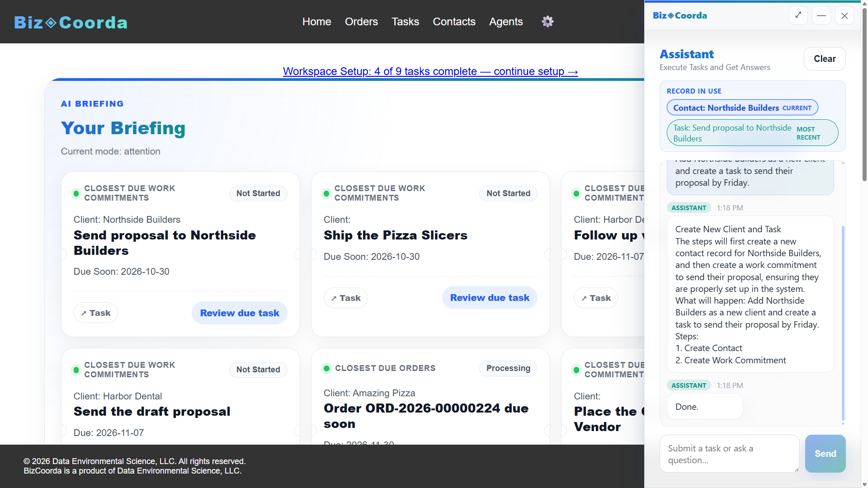Click the green status dot on Closest Due Orders card
The height and width of the screenshot is (488, 868).
pos(326,368)
